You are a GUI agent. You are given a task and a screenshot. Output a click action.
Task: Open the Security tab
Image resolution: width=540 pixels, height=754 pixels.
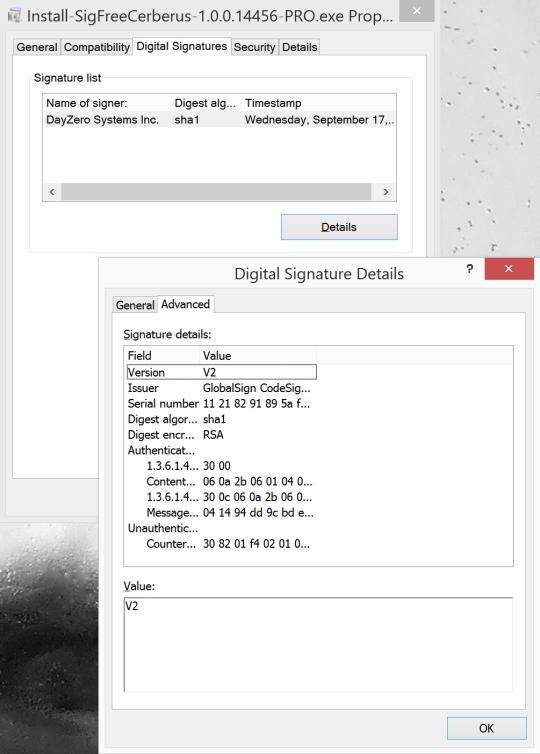click(254, 47)
